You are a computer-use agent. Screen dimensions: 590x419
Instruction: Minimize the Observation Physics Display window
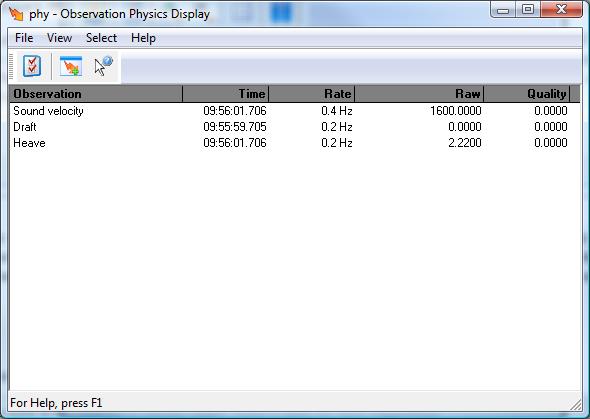pos(503,10)
